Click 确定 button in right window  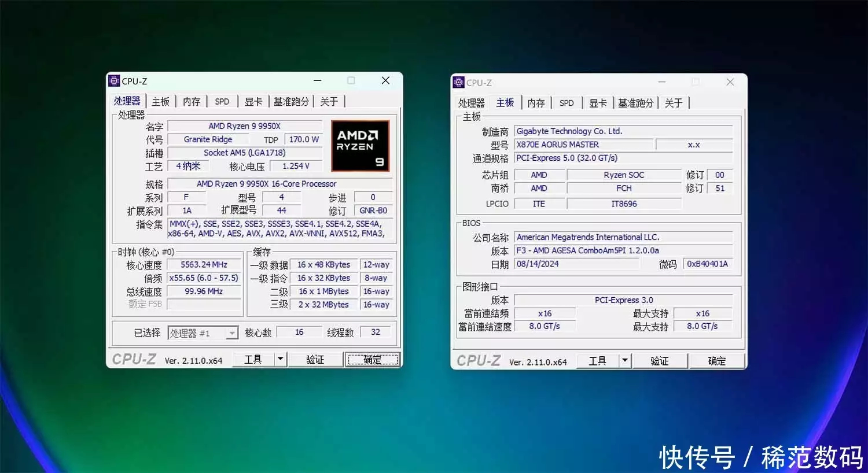[x=717, y=361]
